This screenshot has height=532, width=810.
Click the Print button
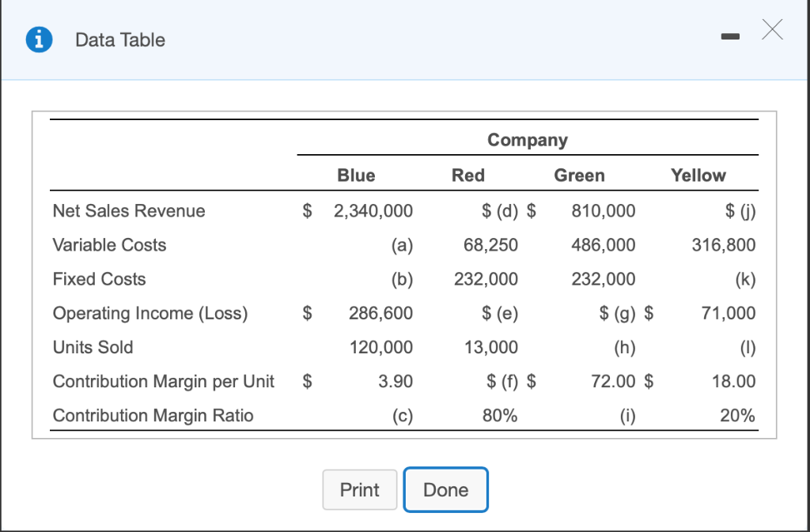[360, 489]
